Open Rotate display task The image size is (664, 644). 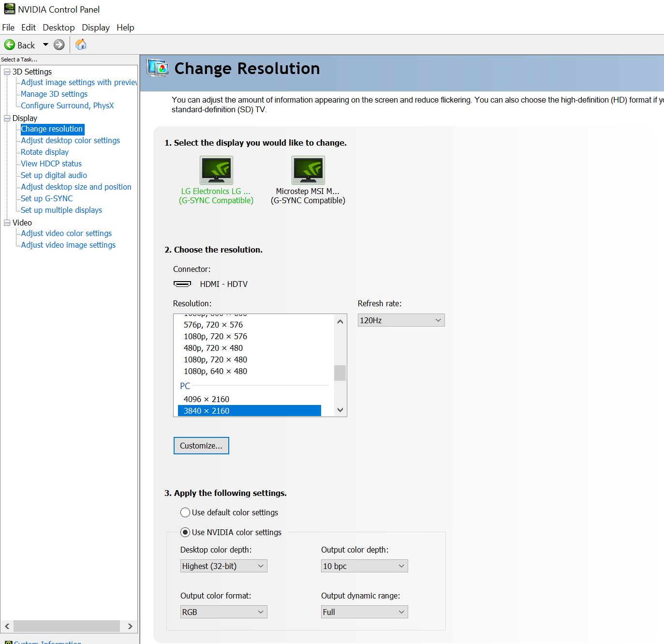pyautogui.click(x=44, y=152)
